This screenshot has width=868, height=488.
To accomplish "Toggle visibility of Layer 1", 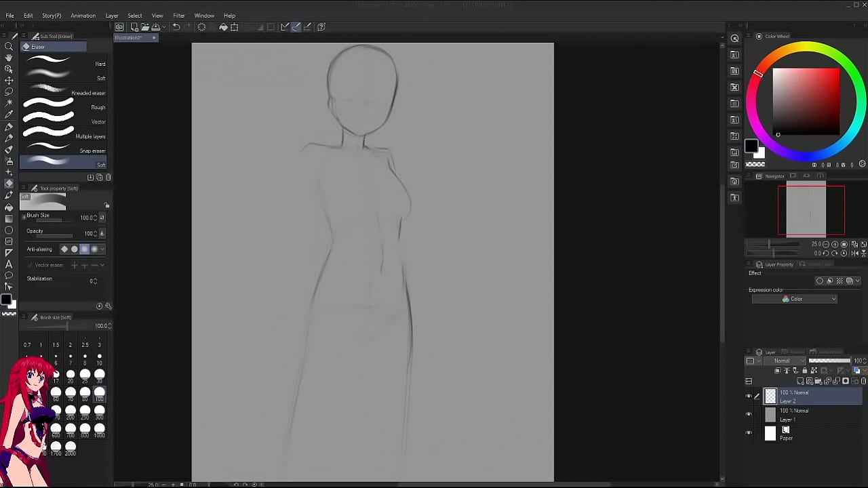I will pyautogui.click(x=749, y=415).
